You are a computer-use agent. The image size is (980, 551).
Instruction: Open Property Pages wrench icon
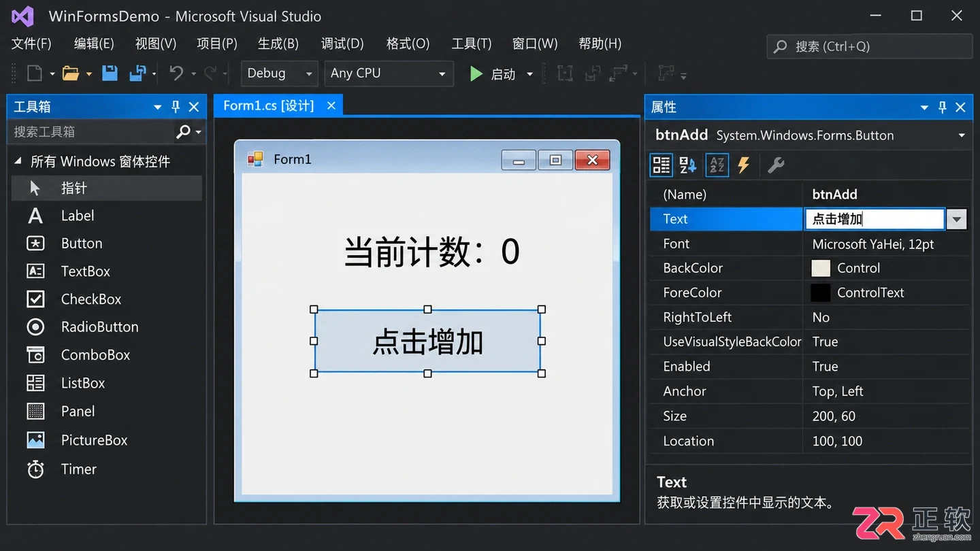coord(776,165)
